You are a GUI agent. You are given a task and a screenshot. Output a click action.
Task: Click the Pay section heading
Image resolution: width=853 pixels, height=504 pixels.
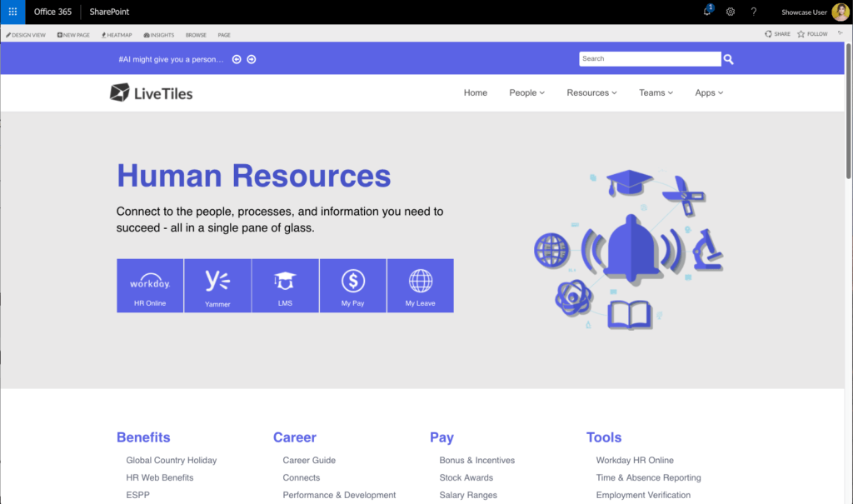(441, 437)
